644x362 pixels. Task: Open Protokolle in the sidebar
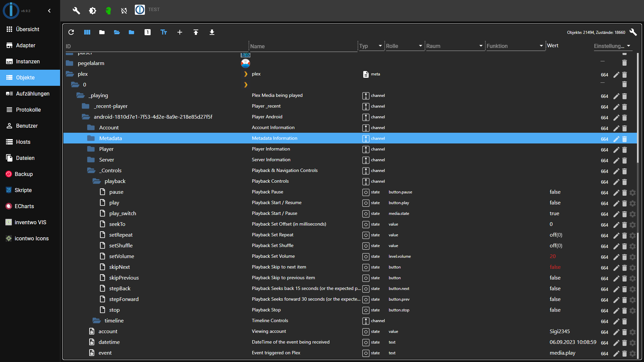coord(30,110)
